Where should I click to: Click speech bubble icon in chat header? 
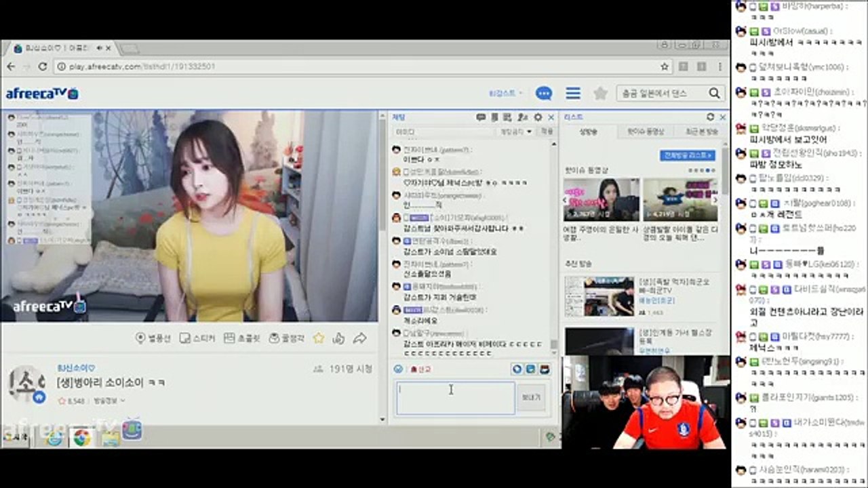click(481, 117)
